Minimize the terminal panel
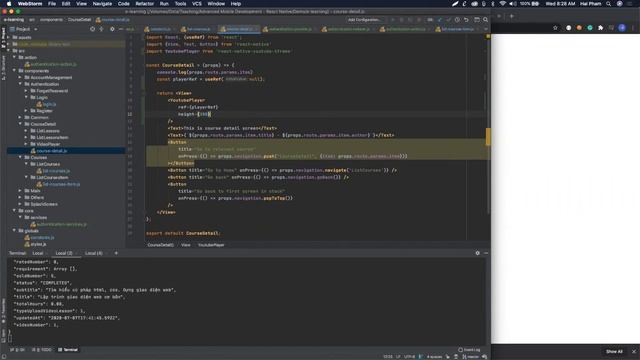This screenshot has width=640, height=360. [486, 253]
